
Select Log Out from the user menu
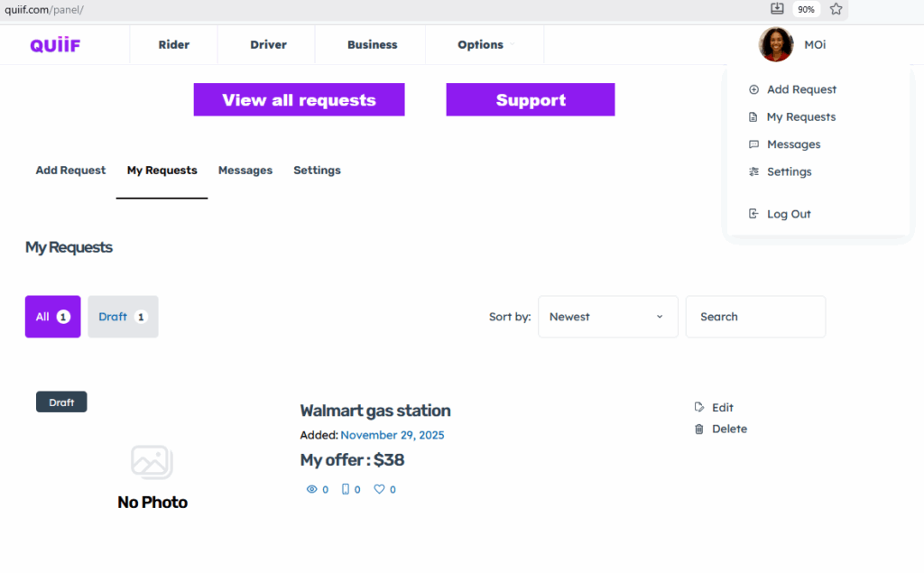788,214
